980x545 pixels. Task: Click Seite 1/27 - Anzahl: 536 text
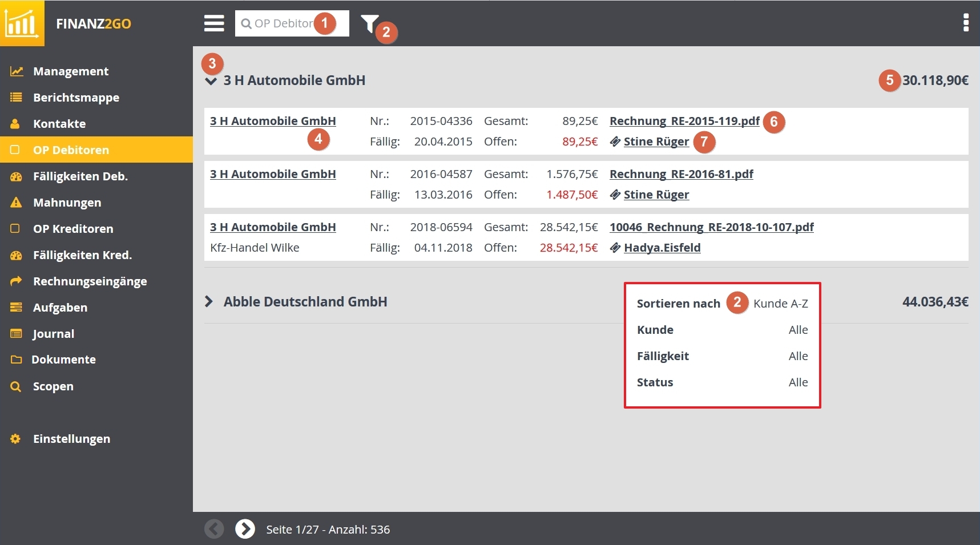[328, 530]
